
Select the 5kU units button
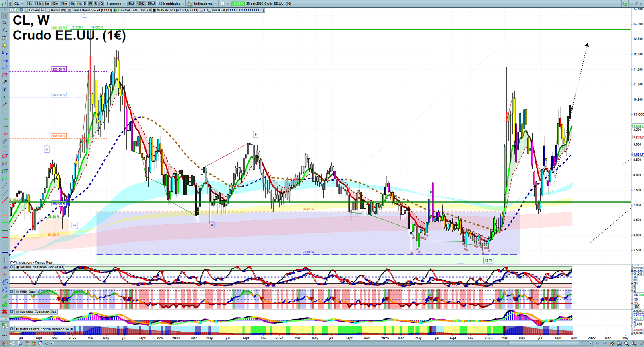click(131, 4)
